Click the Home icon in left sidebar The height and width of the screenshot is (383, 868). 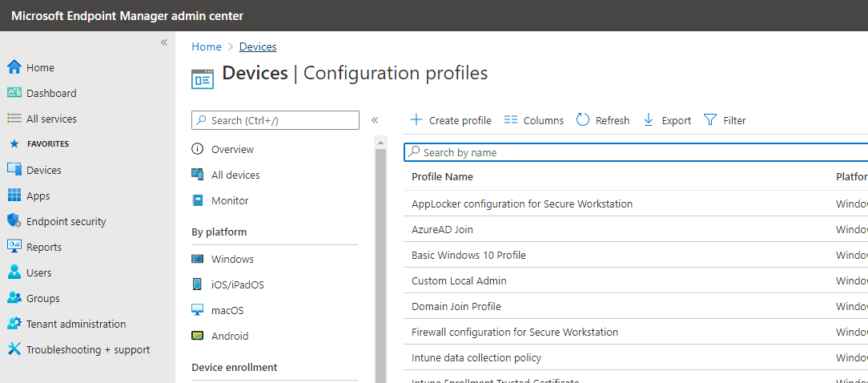coord(14,67)
